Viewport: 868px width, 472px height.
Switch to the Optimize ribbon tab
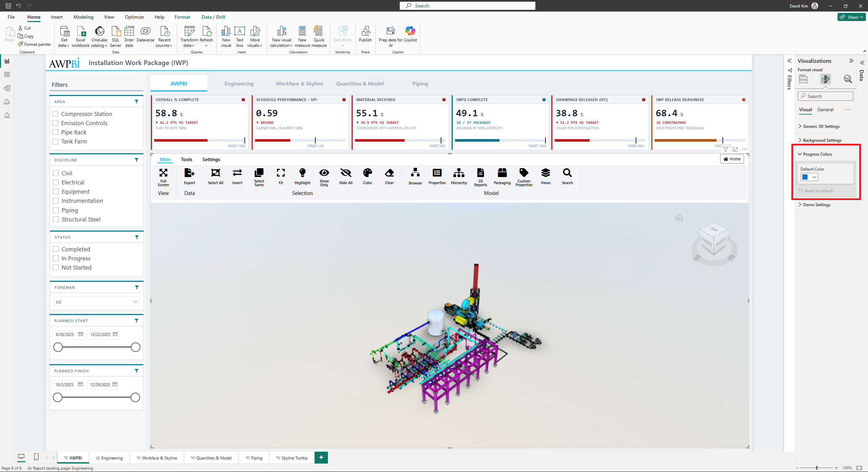(x=134, y=17)
